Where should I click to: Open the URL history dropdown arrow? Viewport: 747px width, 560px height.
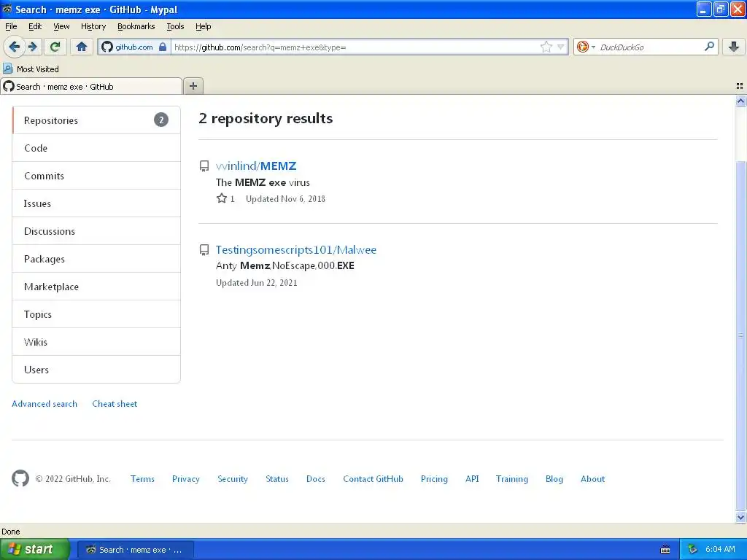click(561, 47)
